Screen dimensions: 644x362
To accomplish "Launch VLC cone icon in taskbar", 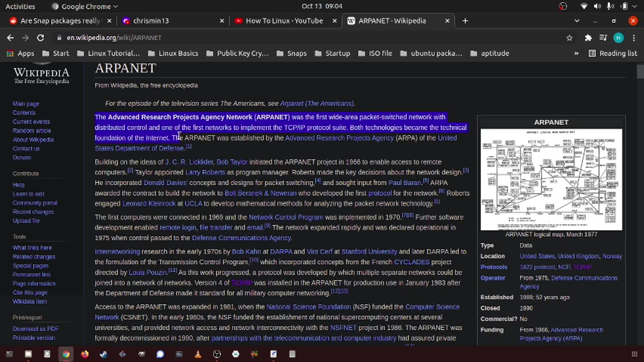I will point(198,354).
